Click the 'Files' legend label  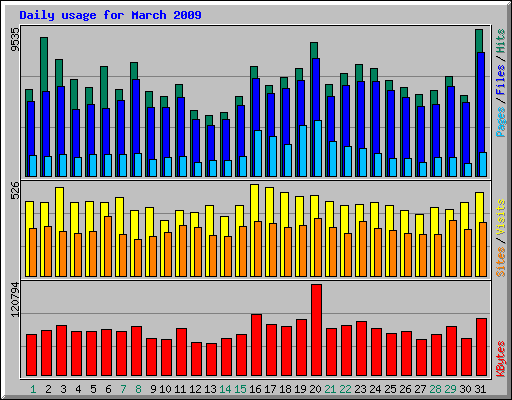click(x=500, y=80)
